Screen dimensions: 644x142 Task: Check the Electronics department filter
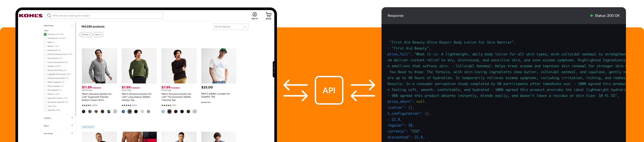pos(45,50)
